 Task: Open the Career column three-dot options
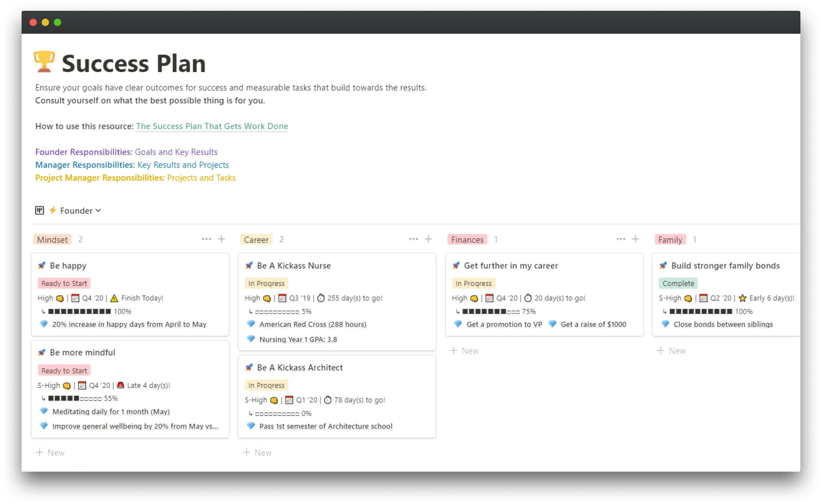[413, 239]
